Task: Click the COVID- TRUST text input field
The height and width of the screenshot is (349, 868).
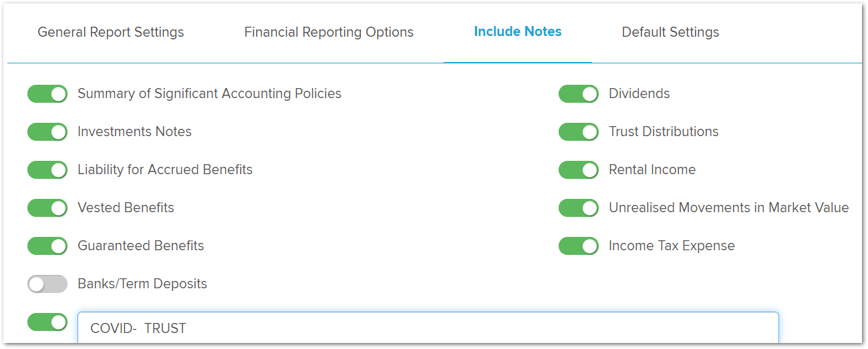Action: 428,328
